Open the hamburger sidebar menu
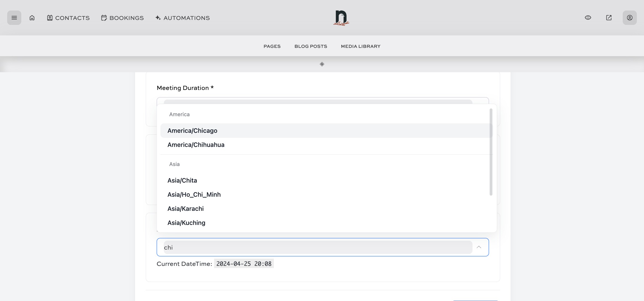This screenshot has height=301, width=644. 14,18
